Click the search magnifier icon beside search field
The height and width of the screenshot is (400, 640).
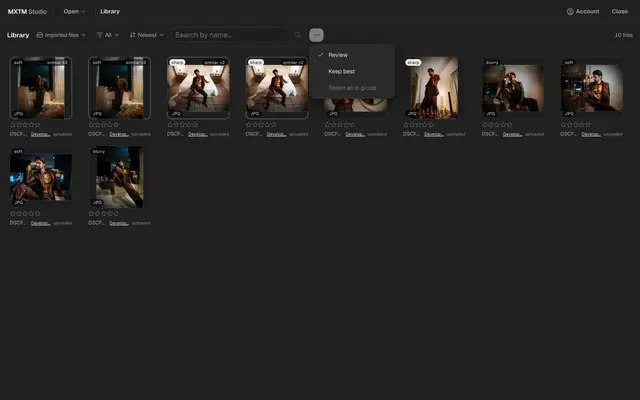[x=298, y=35]
